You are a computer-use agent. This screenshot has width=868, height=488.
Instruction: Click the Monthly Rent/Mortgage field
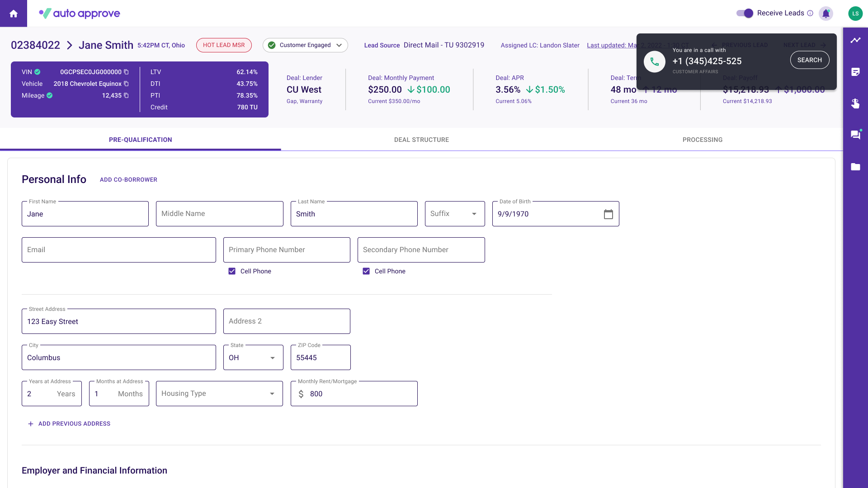(354, 394)
